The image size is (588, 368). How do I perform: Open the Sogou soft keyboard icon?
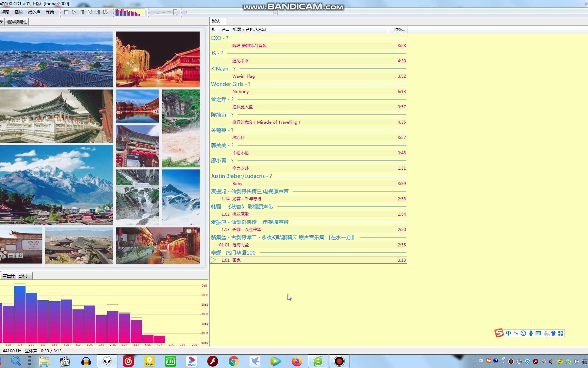(x=538, y=333)
